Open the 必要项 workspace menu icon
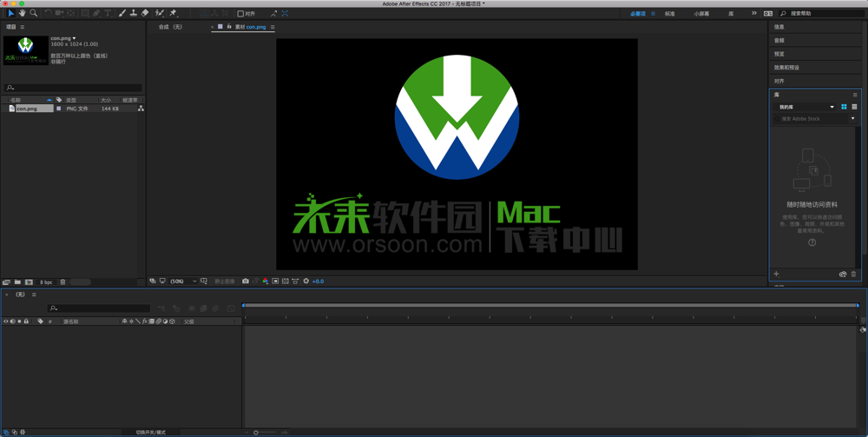This screenshot has height=437, width=868. point(654,13)
